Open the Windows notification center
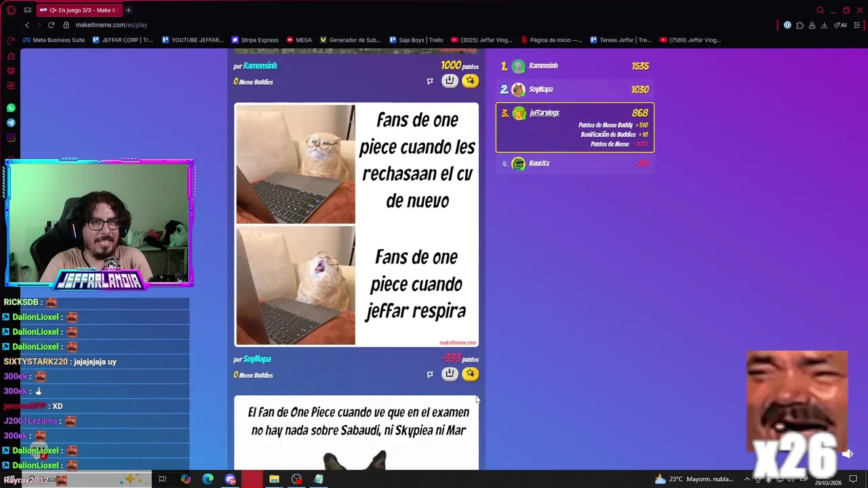Image resolution: width=868 pixels, height=488 pixels. click(x=853, y=479)
